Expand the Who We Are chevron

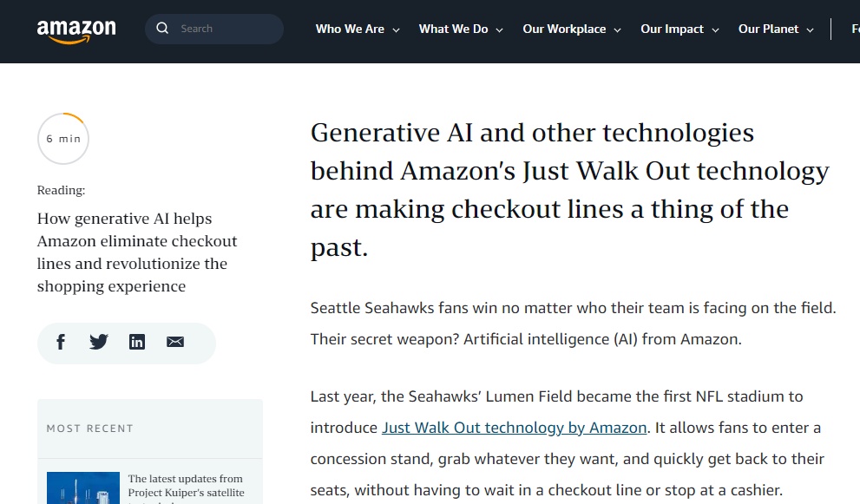coord(396,30)
